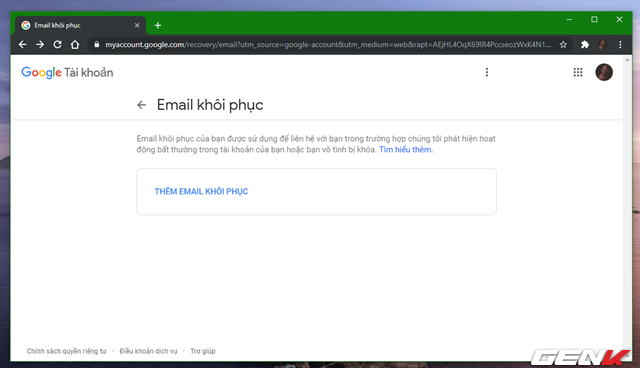
Task: Open the Trợ giúp footer link
Action: [x=203, y=351]
